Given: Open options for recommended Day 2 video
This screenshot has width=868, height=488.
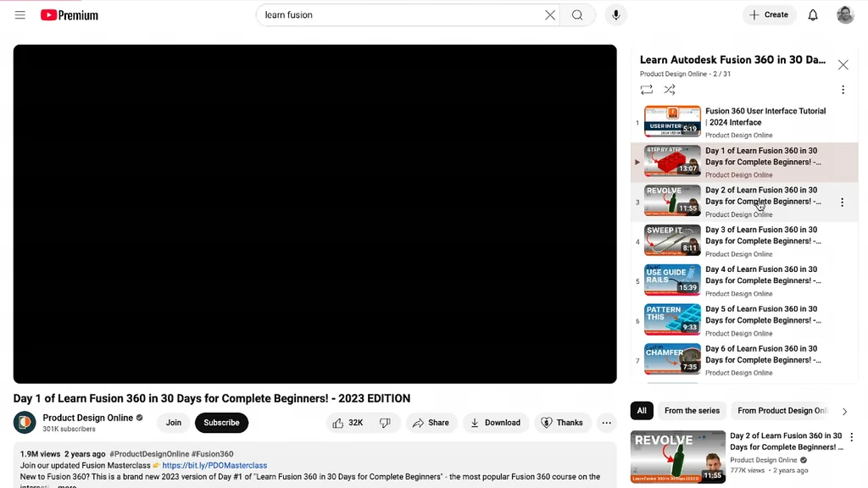Looking at the screenshot, I should (851, 437).
